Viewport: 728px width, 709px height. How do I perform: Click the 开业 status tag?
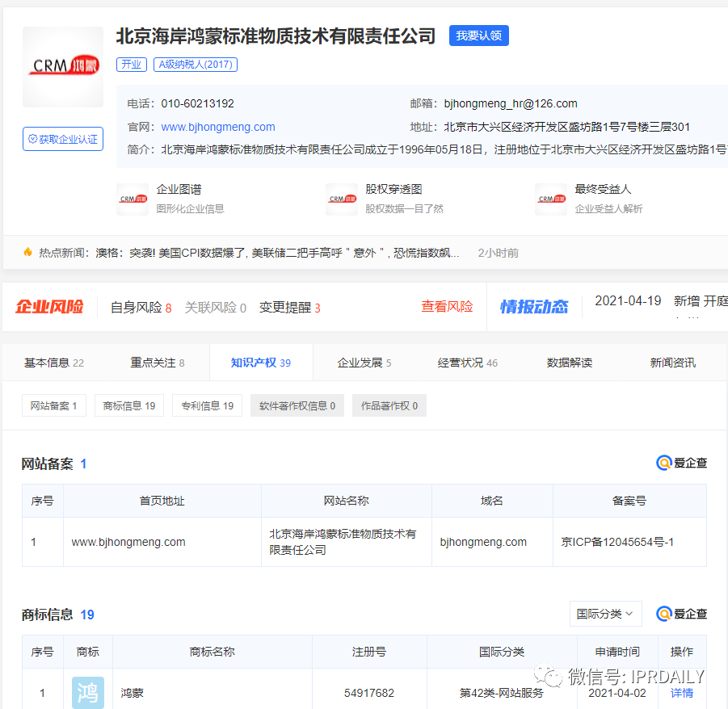point(132,65)
